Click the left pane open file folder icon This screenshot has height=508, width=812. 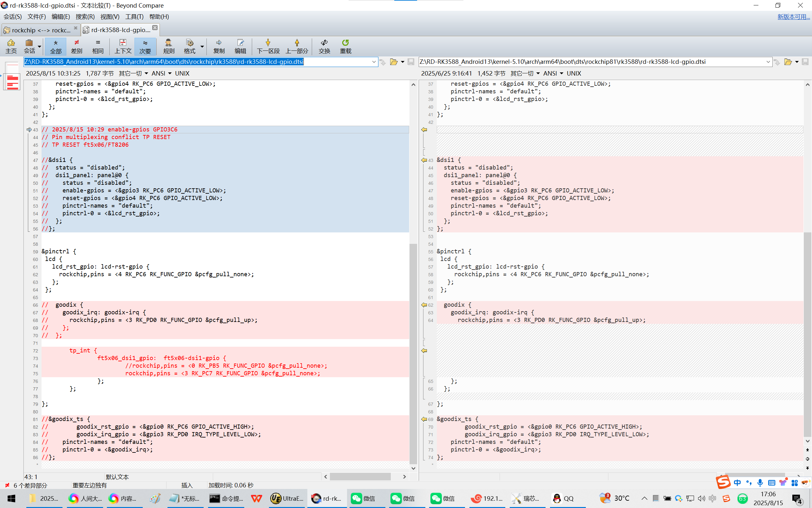394,62
